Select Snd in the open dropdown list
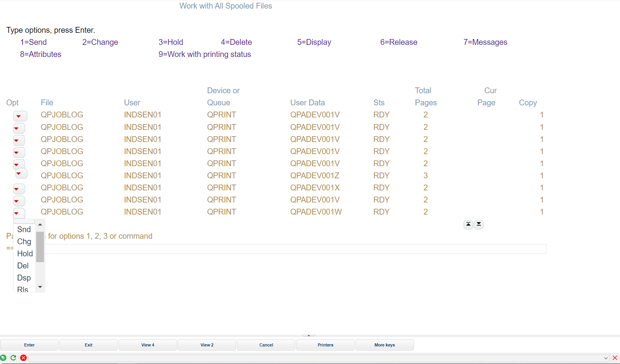The width and height of the screenshot is (620, 364). (x=24, y=229)
